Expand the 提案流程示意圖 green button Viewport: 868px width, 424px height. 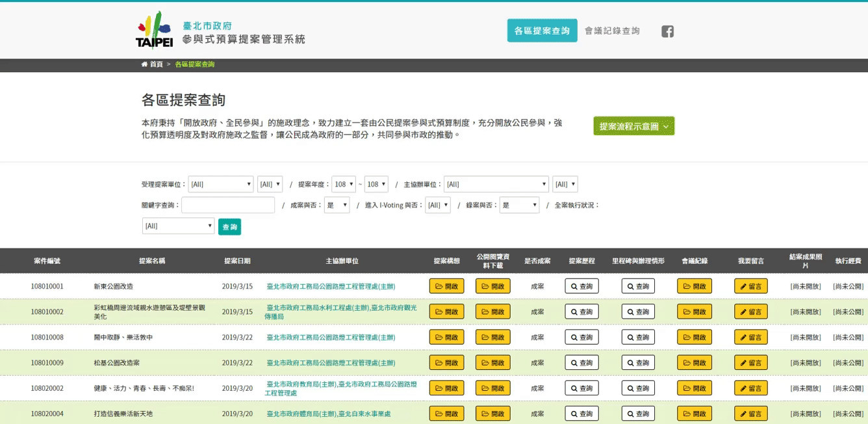click(x=634, y=126)
